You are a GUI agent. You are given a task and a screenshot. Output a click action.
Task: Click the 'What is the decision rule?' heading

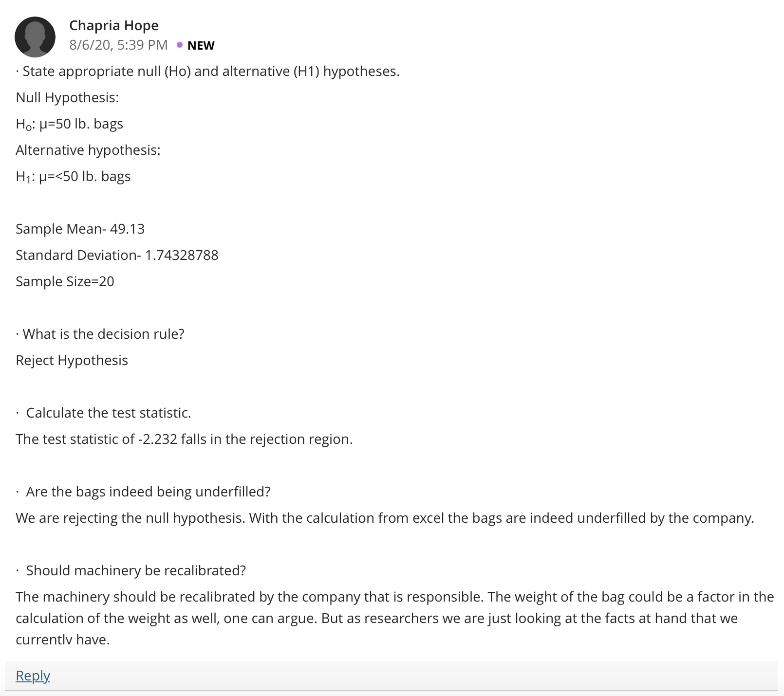[x=100, y=334]
